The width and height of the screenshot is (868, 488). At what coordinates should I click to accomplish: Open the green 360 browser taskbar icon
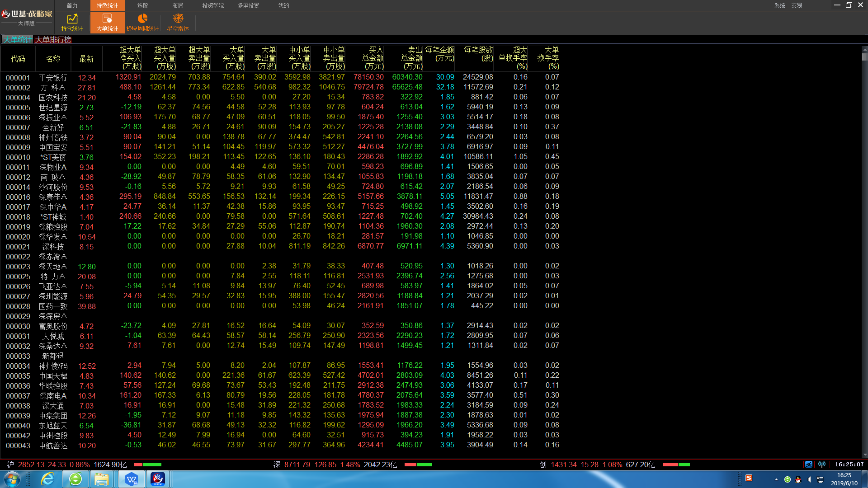[75, 479]
